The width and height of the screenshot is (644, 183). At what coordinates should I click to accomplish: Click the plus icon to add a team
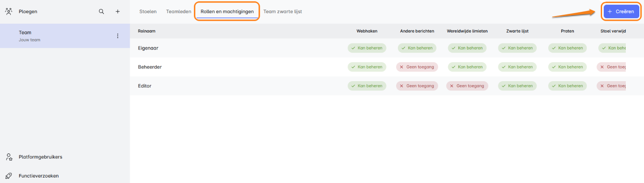118,11
